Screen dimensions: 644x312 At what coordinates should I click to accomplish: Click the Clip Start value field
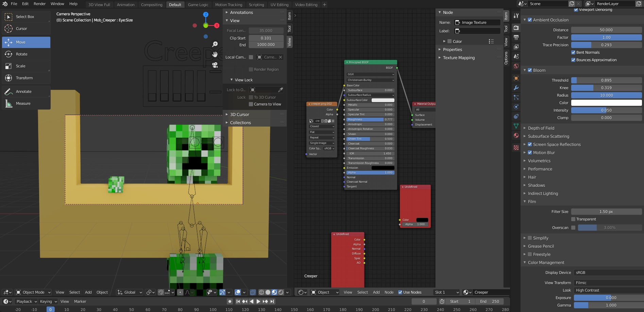coord(266,38)
